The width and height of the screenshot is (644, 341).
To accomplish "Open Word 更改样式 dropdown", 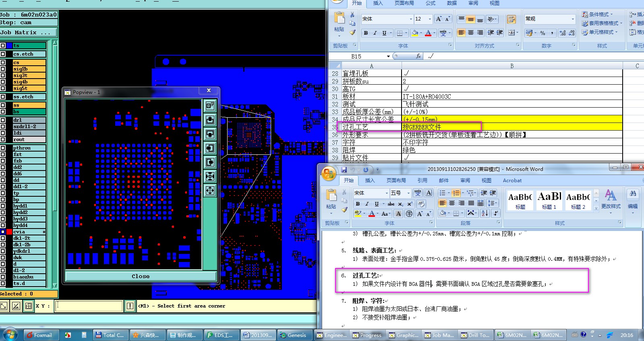I will click(611, 200).
